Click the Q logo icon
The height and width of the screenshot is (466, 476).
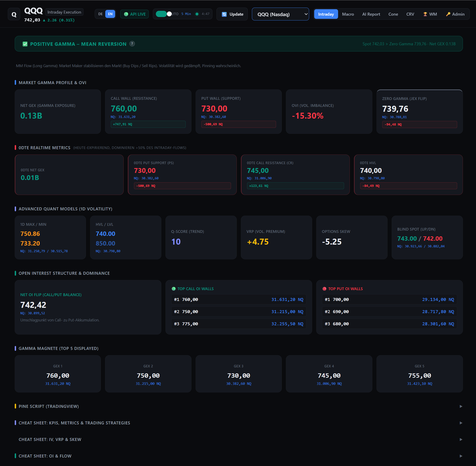tap(14, 14)
